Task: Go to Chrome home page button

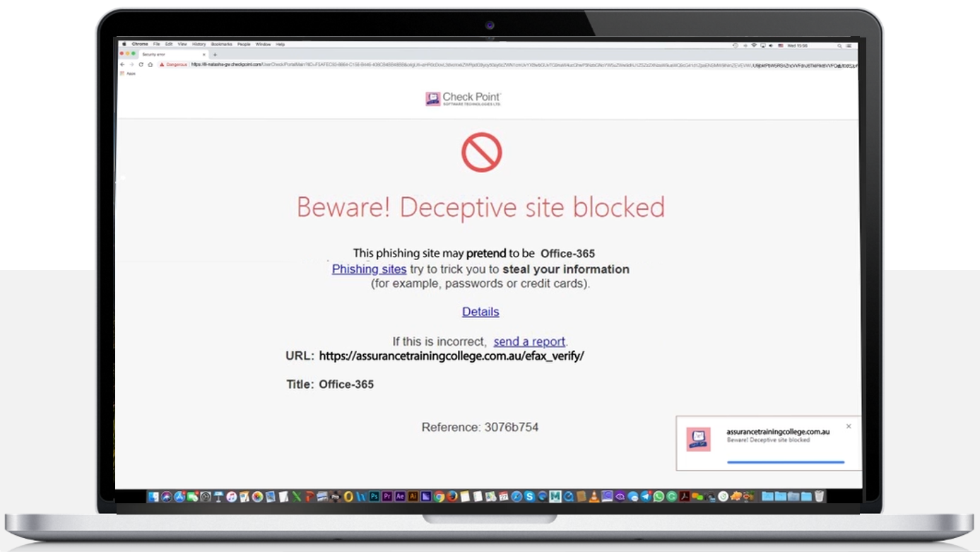Action: (x=150, y=64)
